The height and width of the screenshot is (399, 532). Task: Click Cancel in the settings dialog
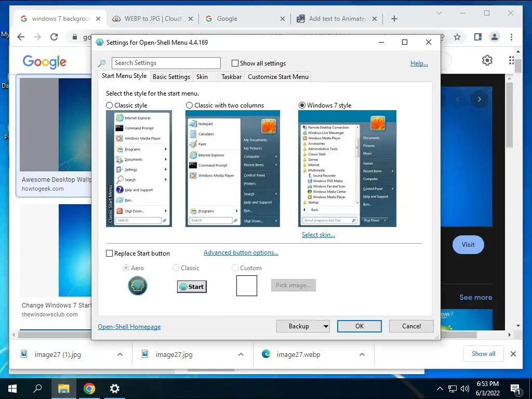pos(411,326)
